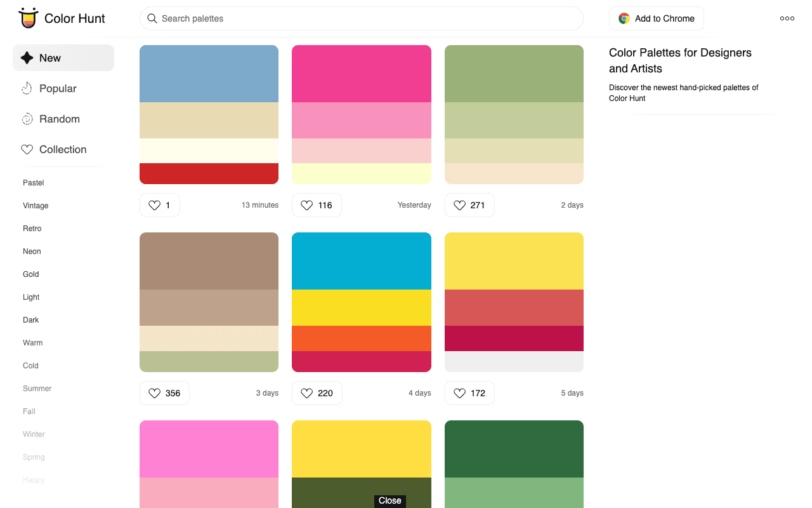Click the Add to Chrome button
The image size is (812, 508).
[x=656, y=18]
